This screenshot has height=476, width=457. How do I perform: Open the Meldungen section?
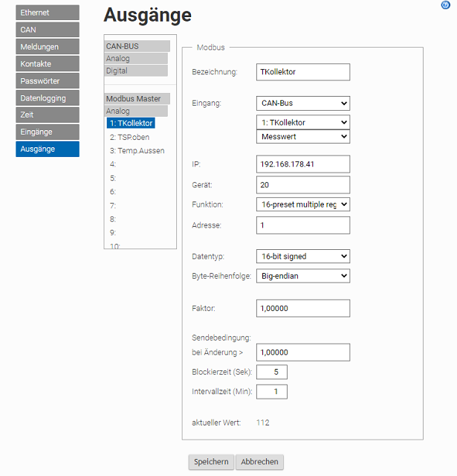tap(48, 47)
